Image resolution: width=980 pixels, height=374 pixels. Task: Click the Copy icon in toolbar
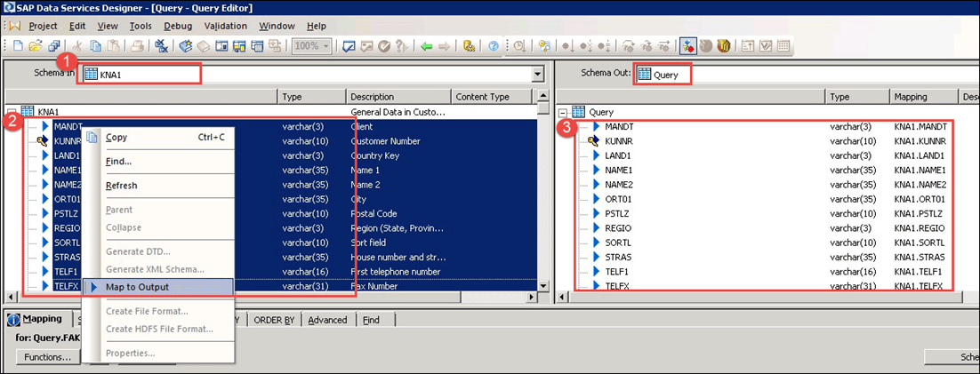click(96, 45)
